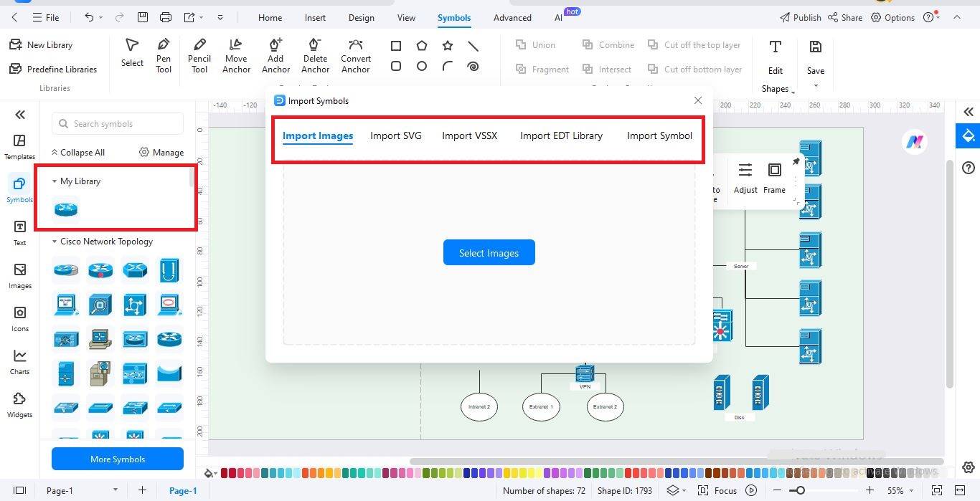Image resolution: width=980 pixels, height=501 pixels.
Task: Select the spiral shape tool
Action: (x=473, y=66)
